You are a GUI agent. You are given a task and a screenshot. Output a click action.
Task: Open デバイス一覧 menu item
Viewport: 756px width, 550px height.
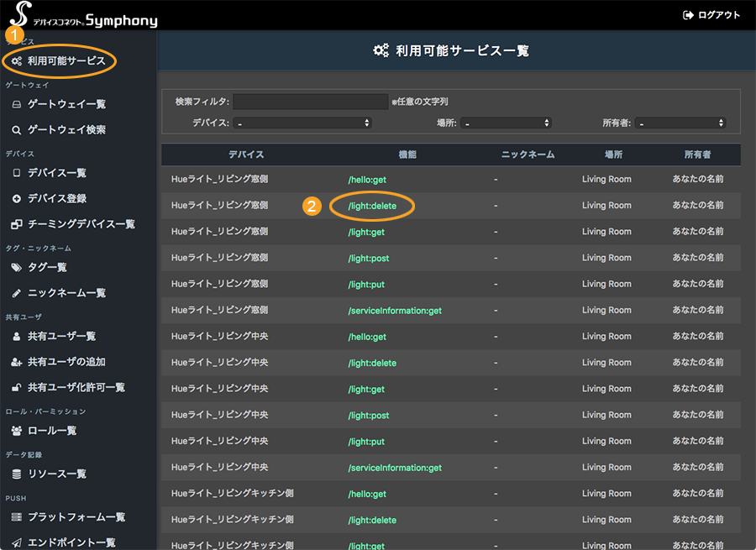click(x=57, y=173)
